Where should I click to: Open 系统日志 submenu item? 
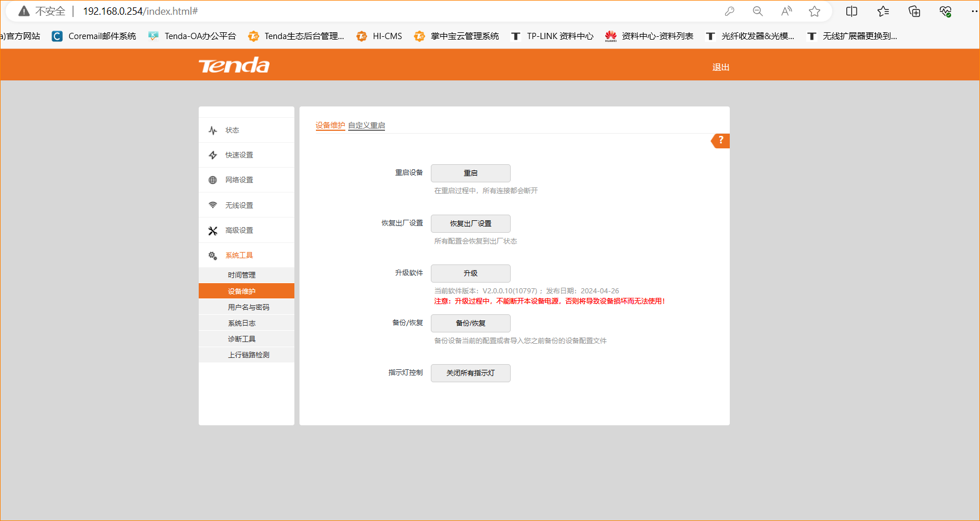[246, 323]
